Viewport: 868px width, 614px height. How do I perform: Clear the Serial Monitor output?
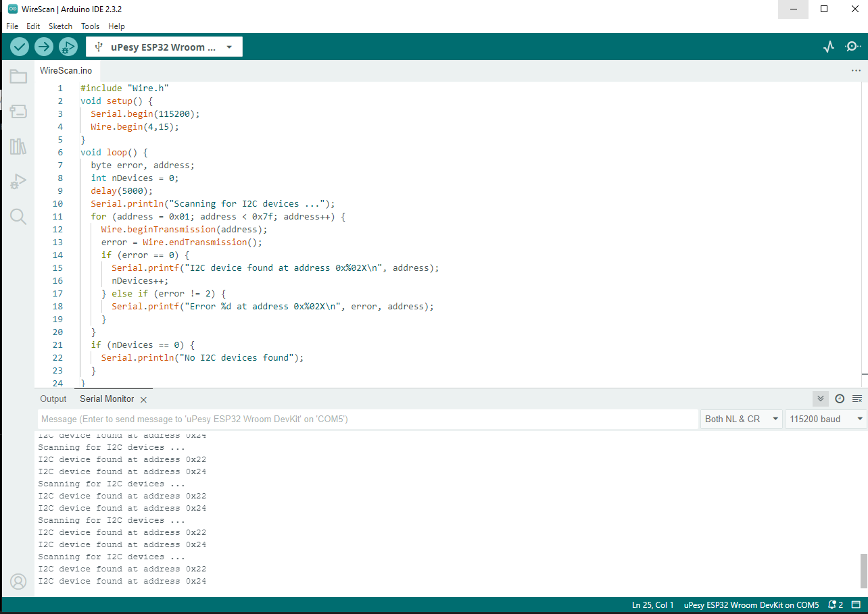point(857,399)
